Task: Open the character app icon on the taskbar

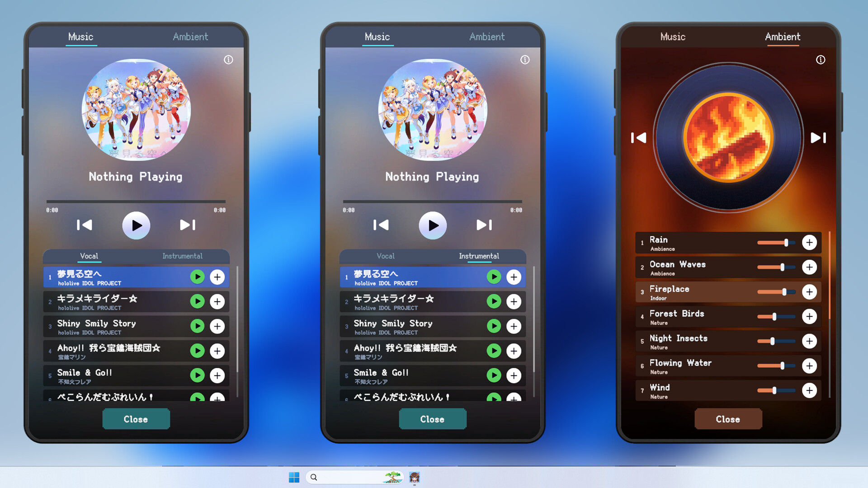Action: tap(415, 477)
